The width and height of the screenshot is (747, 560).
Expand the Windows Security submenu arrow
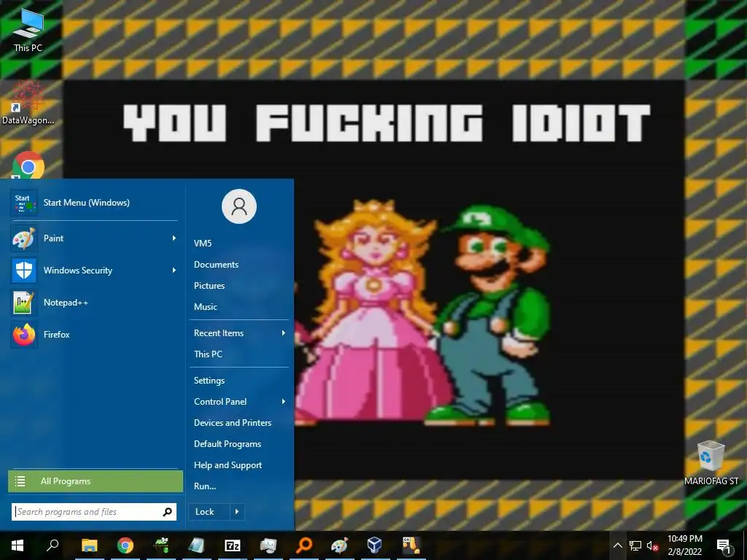[174, 271]
